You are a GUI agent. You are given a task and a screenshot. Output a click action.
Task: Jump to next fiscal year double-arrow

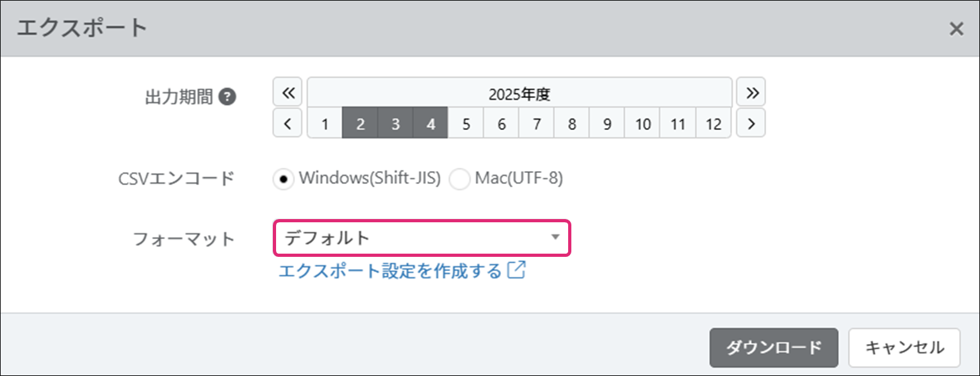coord(751,94)
